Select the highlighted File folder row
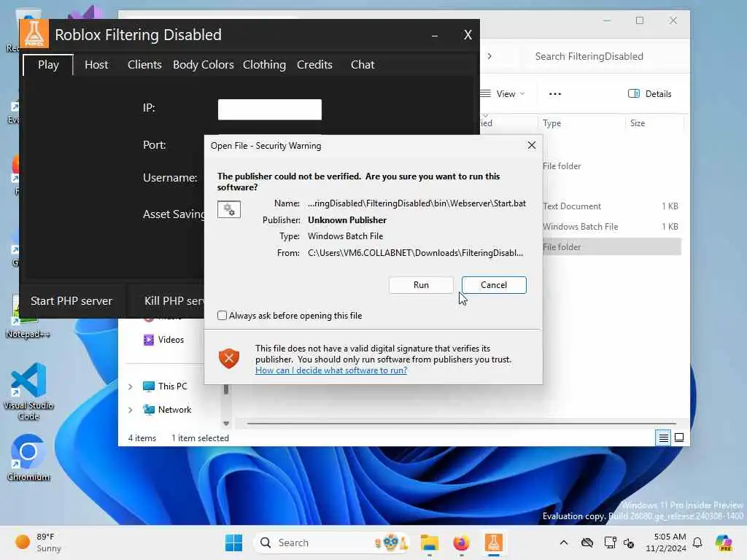The height and width of the screenshot is (560, 747). click(611, 246)
